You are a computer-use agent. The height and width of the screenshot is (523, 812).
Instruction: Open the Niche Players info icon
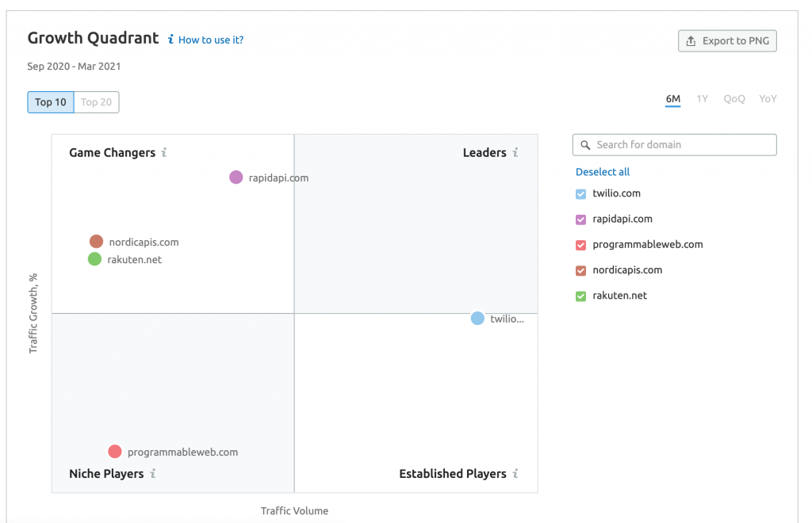click(153, 473)
